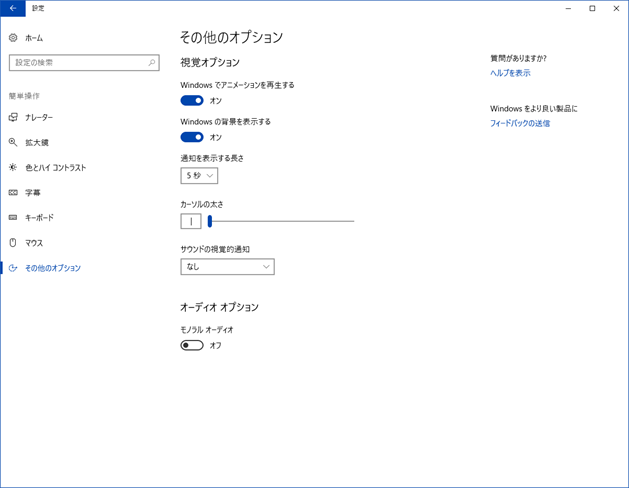Select the mouse (マウス) icon
This screenshot has width=629, height=488.
pyautogui.click(x=13, y=242)
